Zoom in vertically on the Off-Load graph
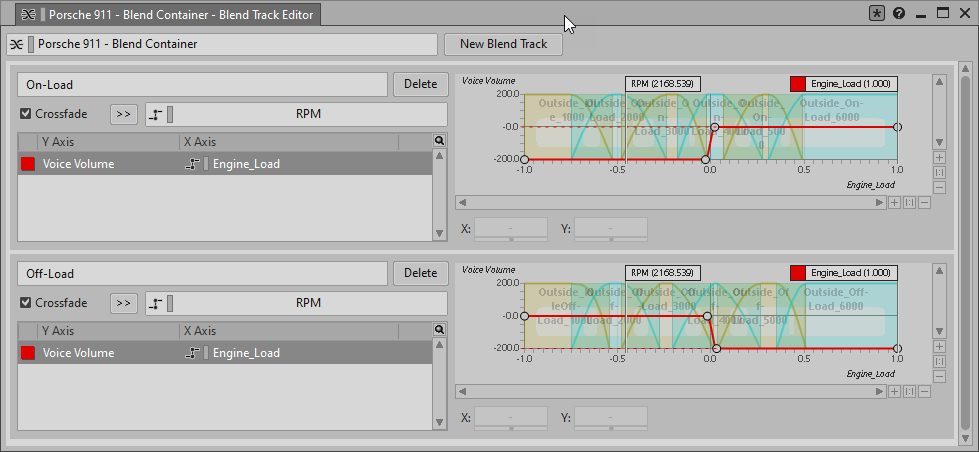This screenshot has height=452, width=979. tap(938, 346)
